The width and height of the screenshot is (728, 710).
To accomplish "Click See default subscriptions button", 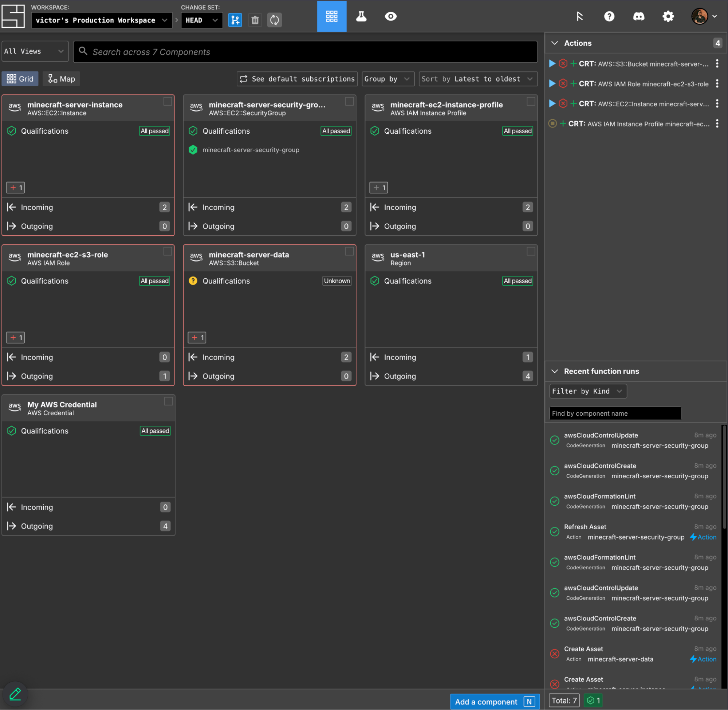I will click(297, 79).
